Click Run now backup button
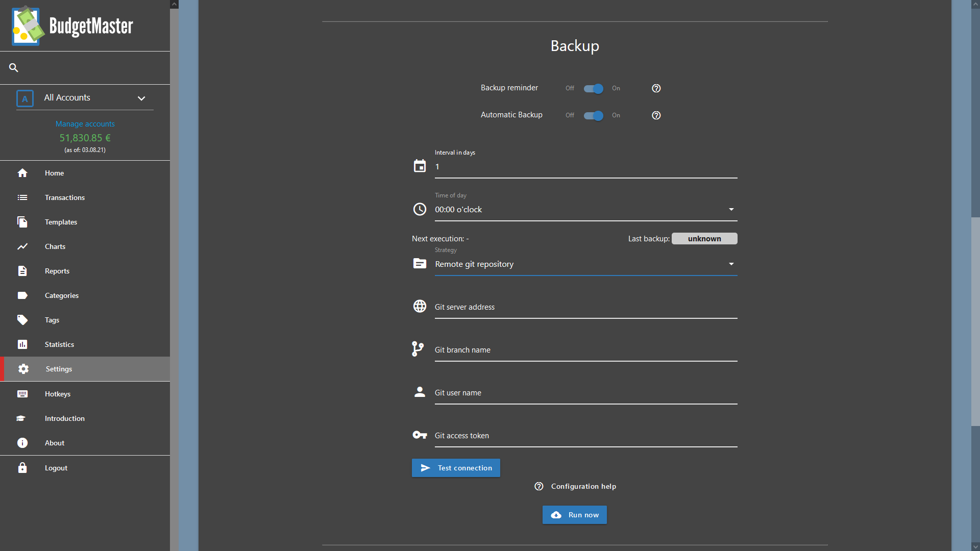980x551 pixels. (575, 515)
